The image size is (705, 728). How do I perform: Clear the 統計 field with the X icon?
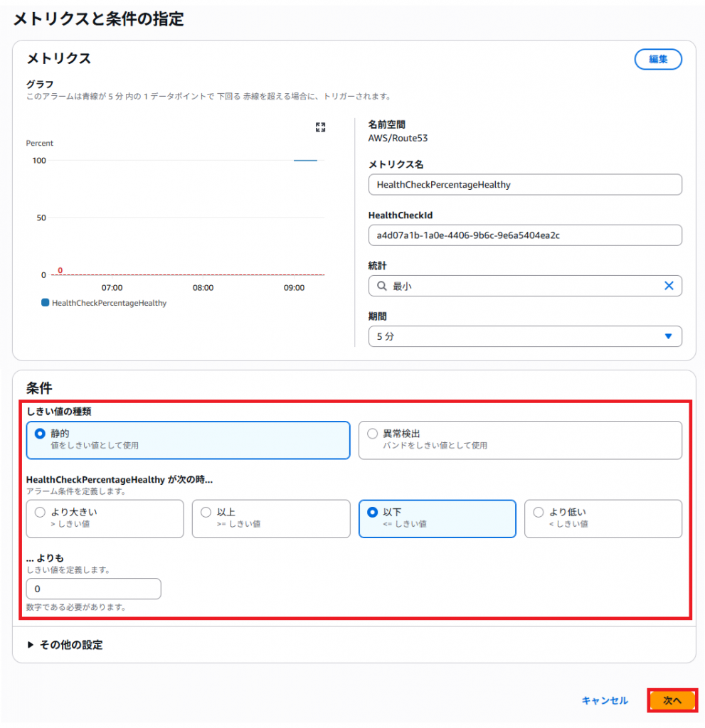click(x=668, y=286)
